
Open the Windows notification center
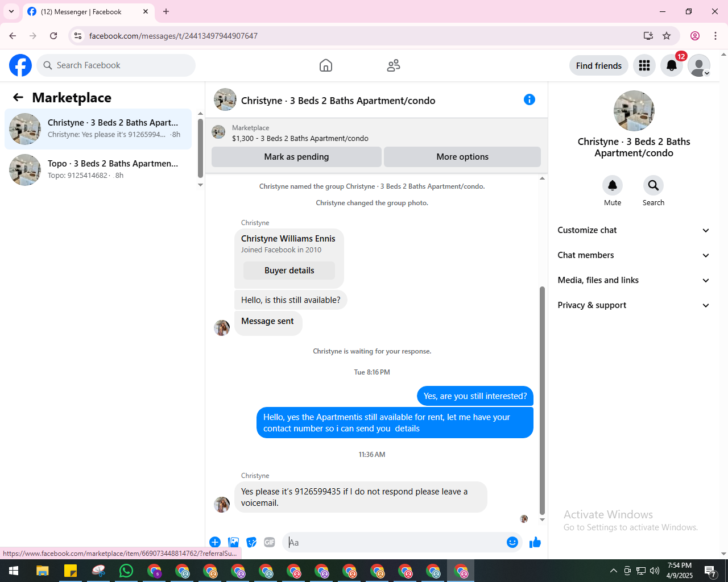[710, 571]
